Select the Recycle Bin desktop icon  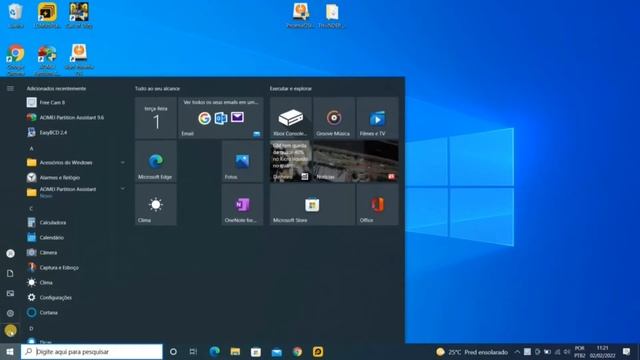point(16,16)
